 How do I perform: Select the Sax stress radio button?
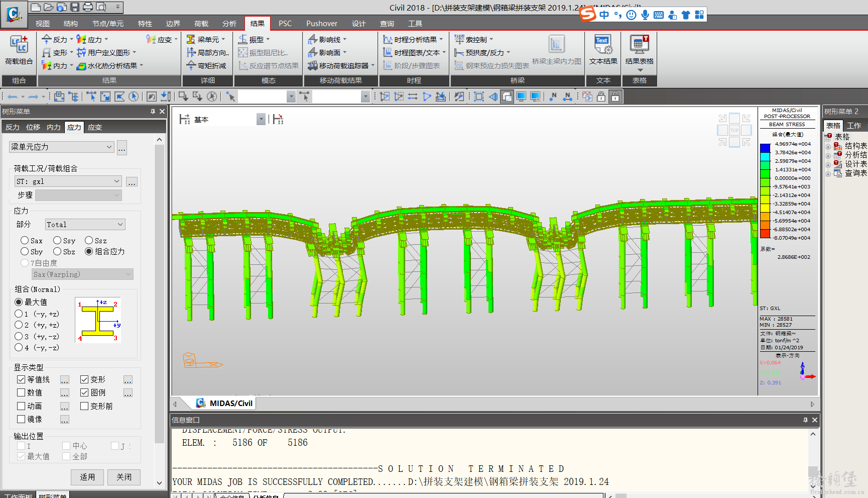coord(25,240)
